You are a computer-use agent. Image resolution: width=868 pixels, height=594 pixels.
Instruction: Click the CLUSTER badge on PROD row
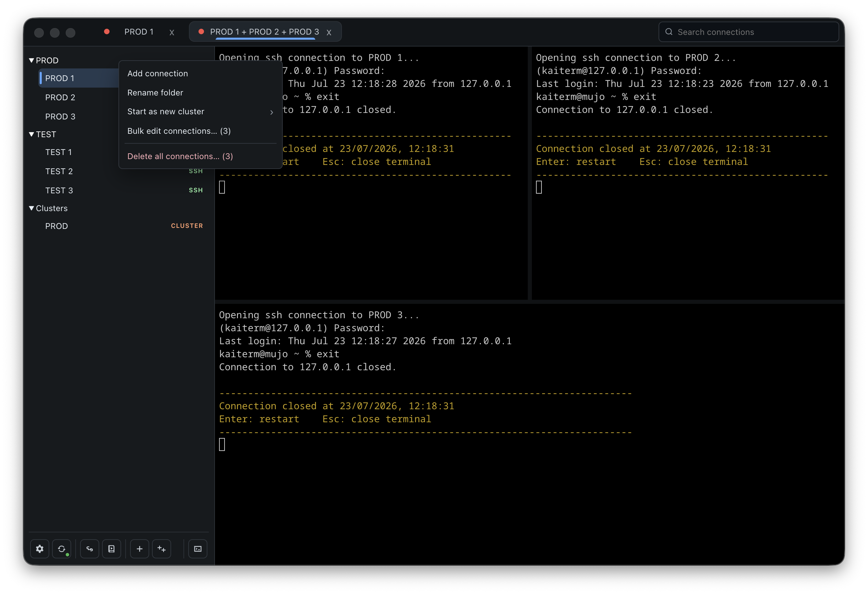tap(187, 226)
